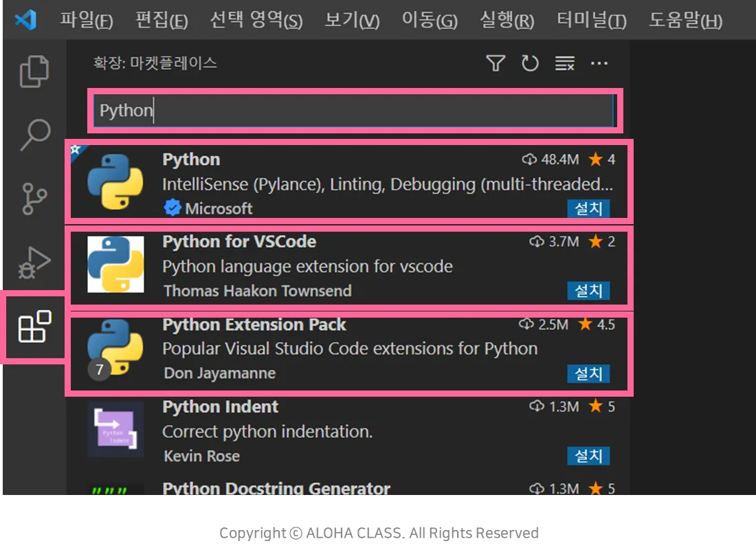Refresh the extensions list
Viewport: 756px width, 550px height.
(530, 63)
